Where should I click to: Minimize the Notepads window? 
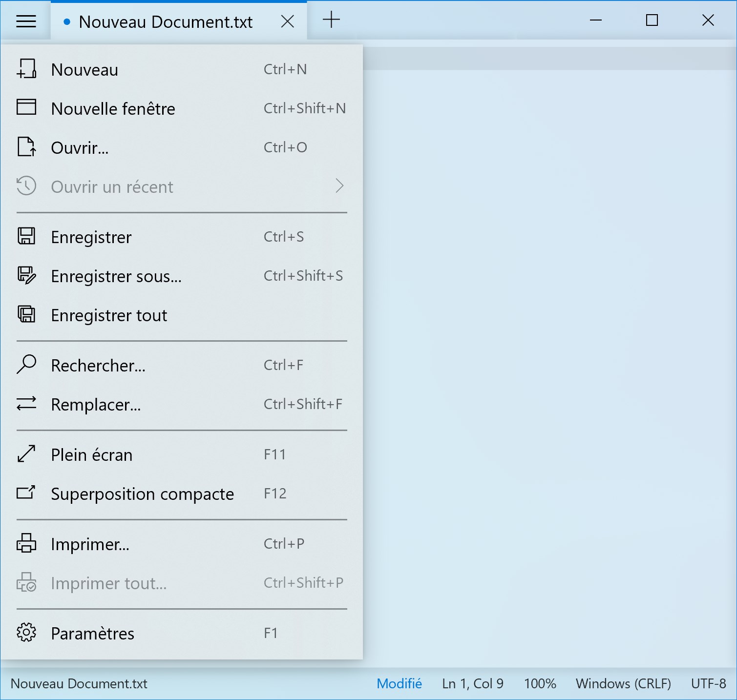(595, 20)
